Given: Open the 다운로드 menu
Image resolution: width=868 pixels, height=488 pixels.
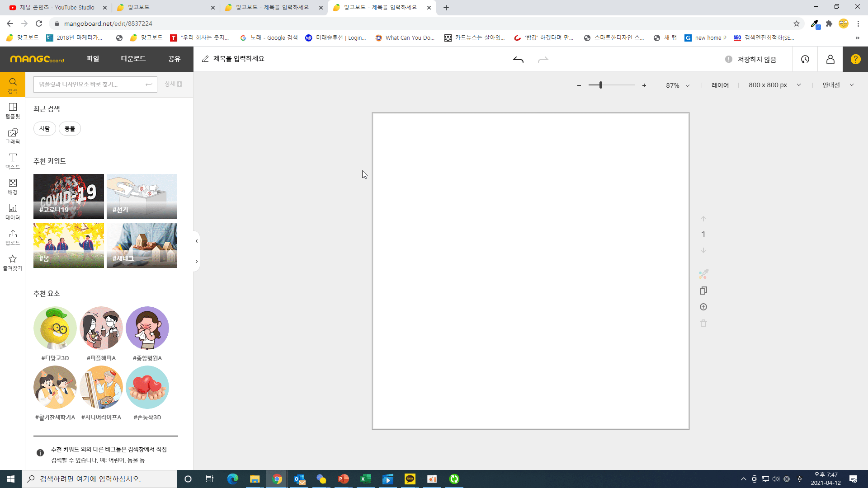Looking at the screenshot, I should (133, 59).
